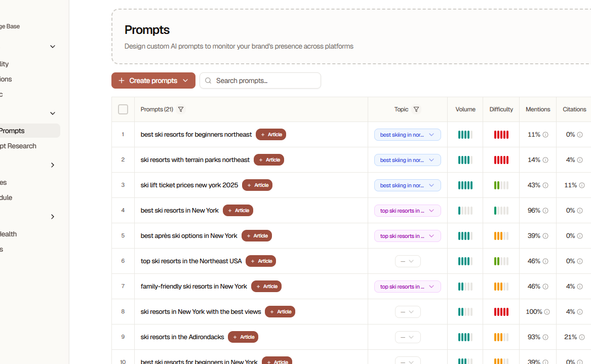Open the 'best skiing in nor...' topic dropdown on row 1

[407, 134]
